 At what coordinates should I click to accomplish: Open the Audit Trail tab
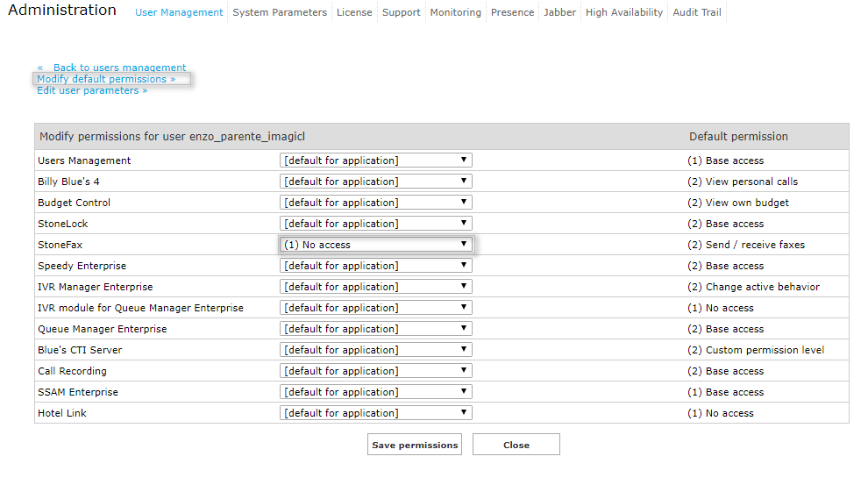tap(697, 12)
